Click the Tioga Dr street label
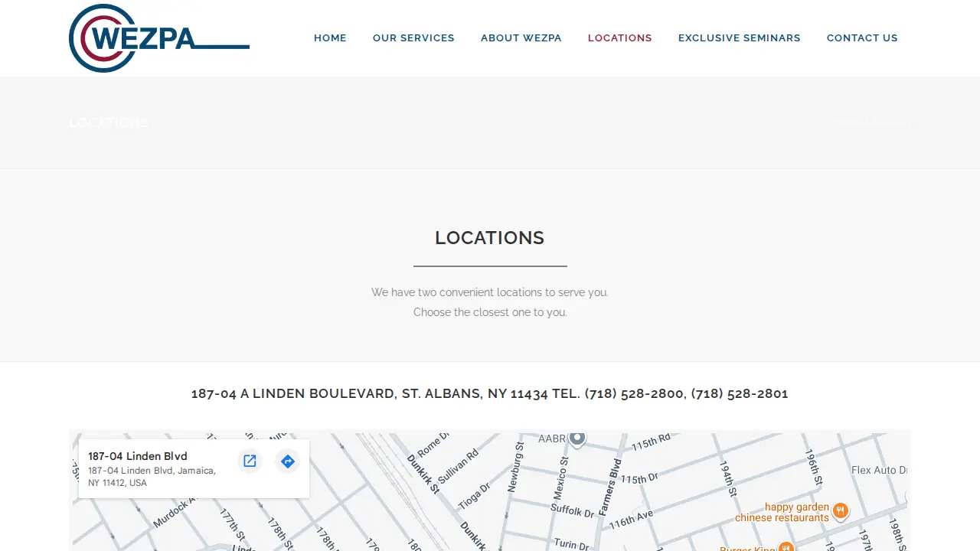The width and height of the screenshot is (980, 551). point(474,495)
